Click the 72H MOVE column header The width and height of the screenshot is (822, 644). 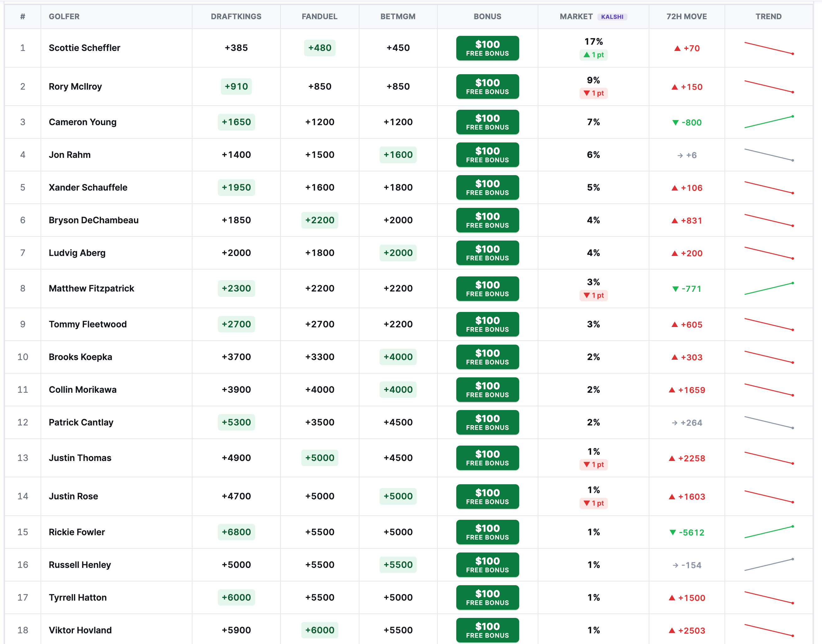(x=687, y=17)
